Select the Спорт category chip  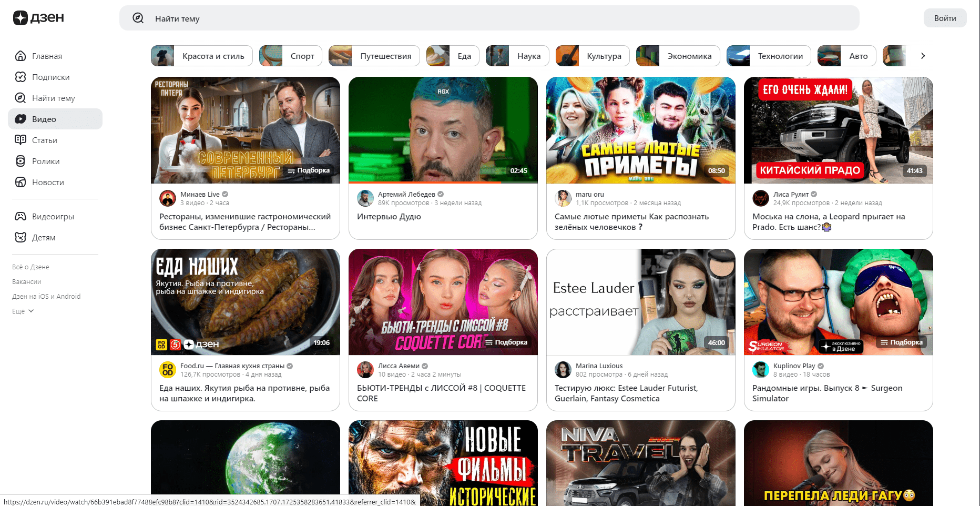290,55
